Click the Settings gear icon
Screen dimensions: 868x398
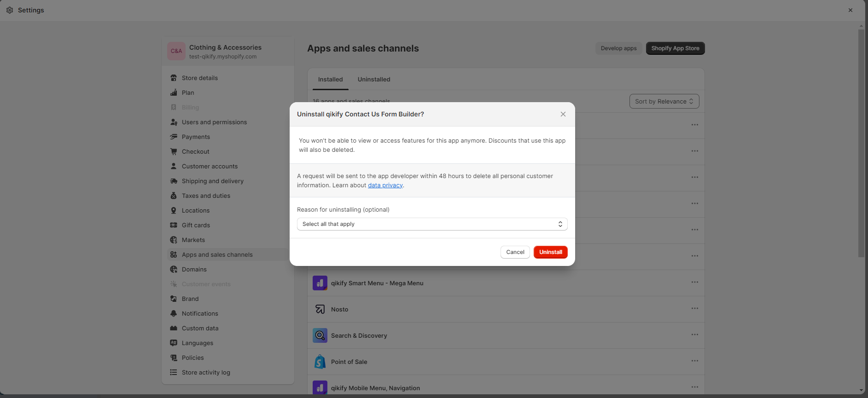pos(10,10)
